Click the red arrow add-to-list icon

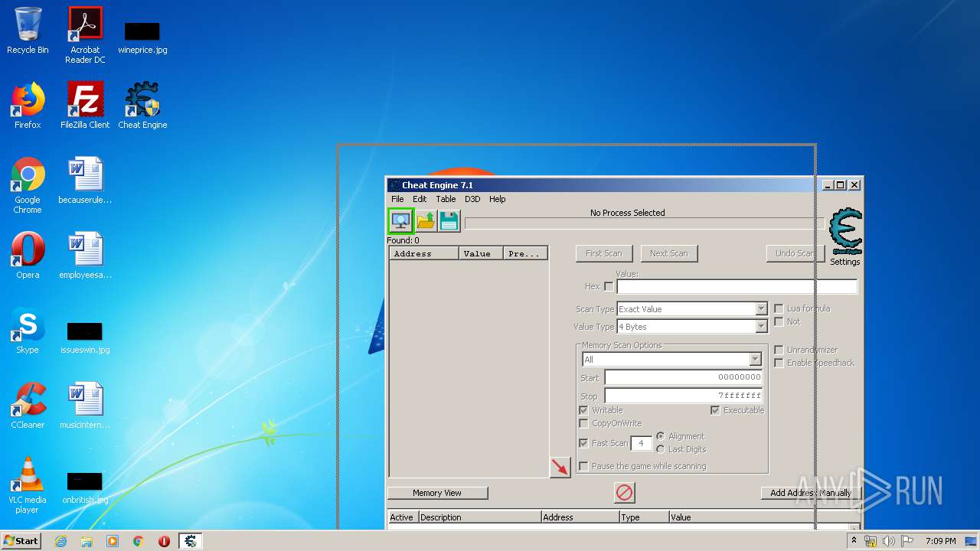click(560, 467)
